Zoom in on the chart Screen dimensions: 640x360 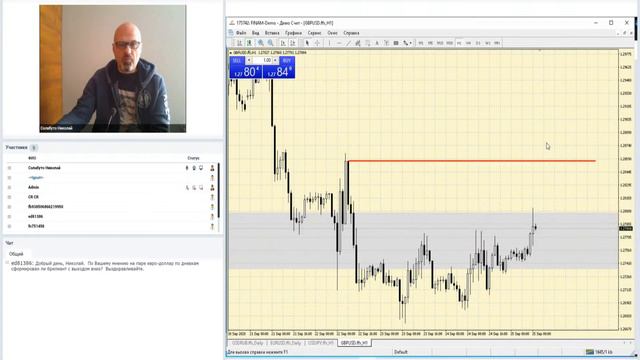261,43
